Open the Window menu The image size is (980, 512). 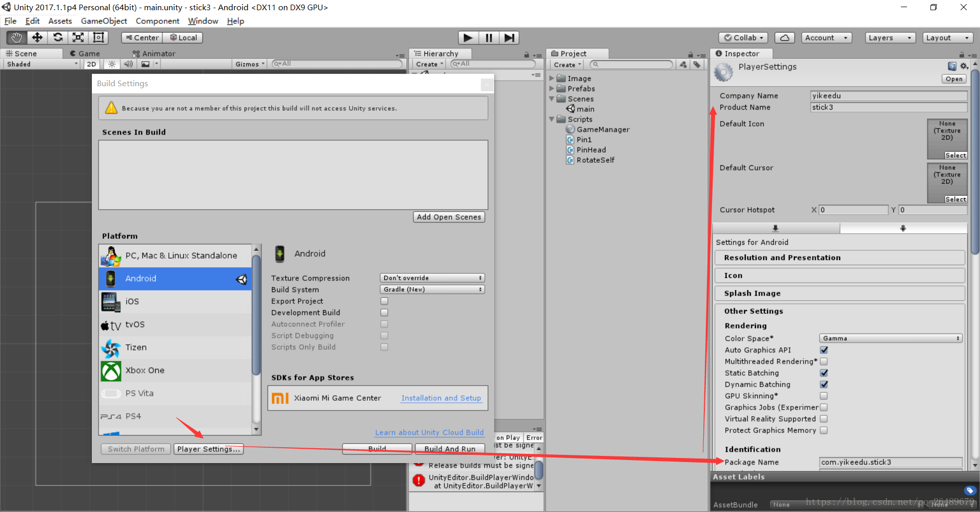pyautogui.click(x=203, y=21)
